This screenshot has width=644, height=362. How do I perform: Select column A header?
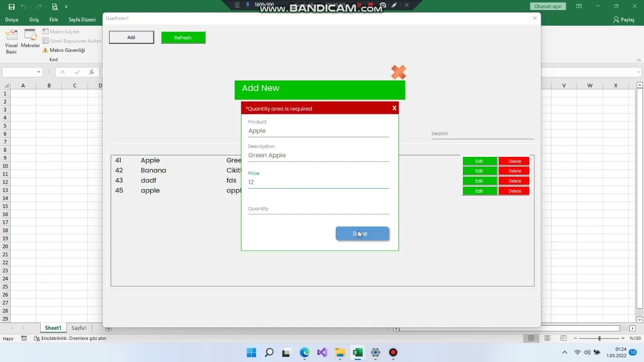[23, 85]
